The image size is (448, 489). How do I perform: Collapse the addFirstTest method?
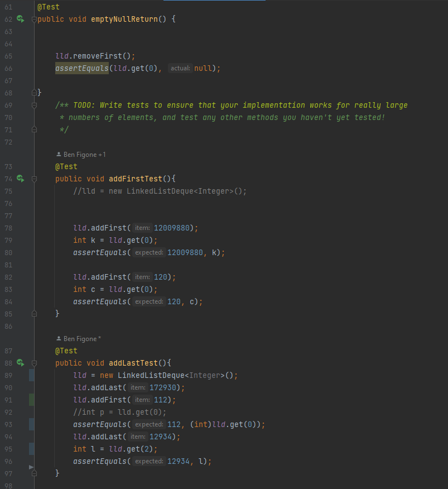[34, 179]
